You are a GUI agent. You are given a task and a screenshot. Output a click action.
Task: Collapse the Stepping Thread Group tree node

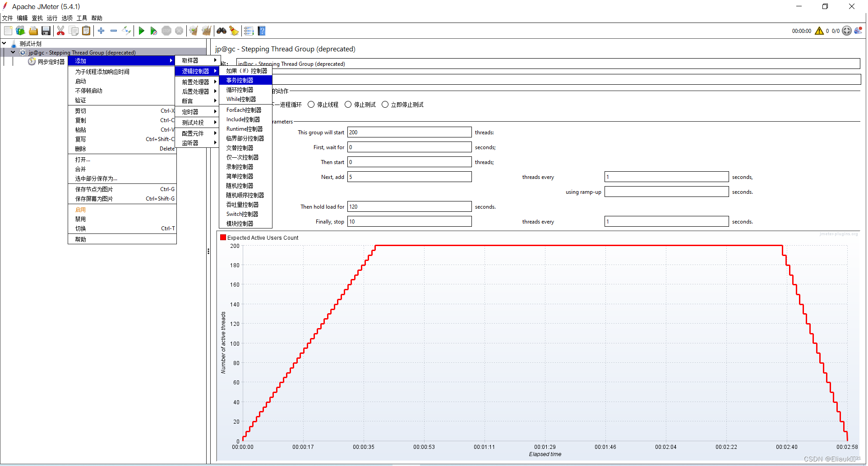click(13, 52)
